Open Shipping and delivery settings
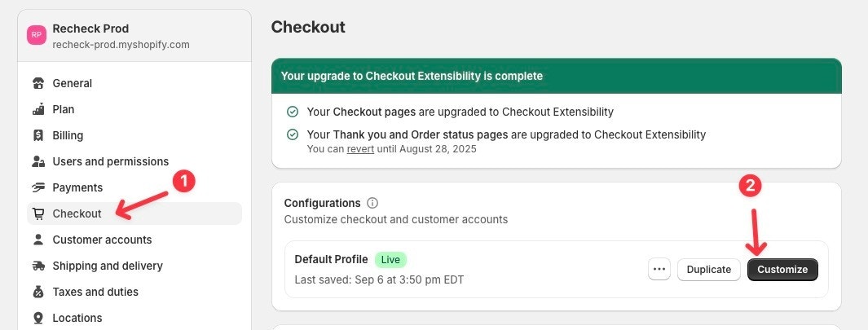The width and height of the screenshot is (868, 330). tap(108, 266)
